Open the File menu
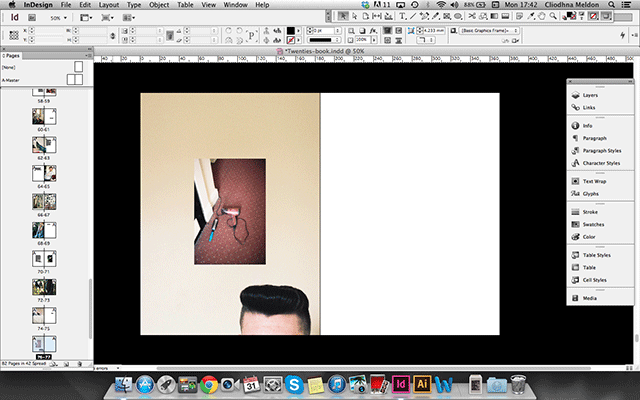 pos(66,5)
